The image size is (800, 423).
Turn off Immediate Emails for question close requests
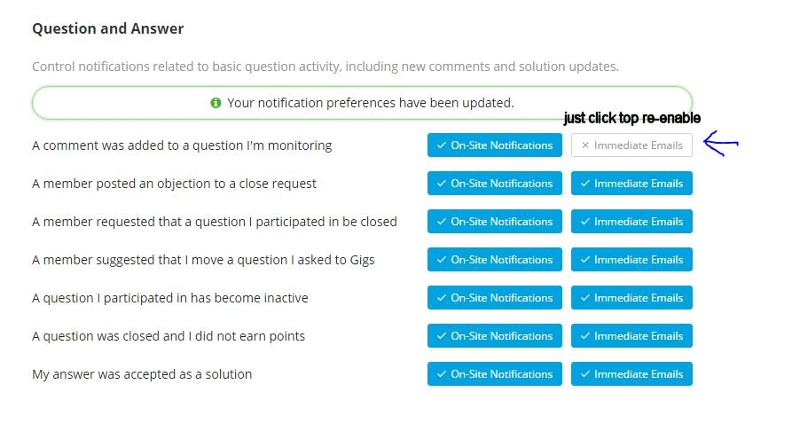point(632,221)
